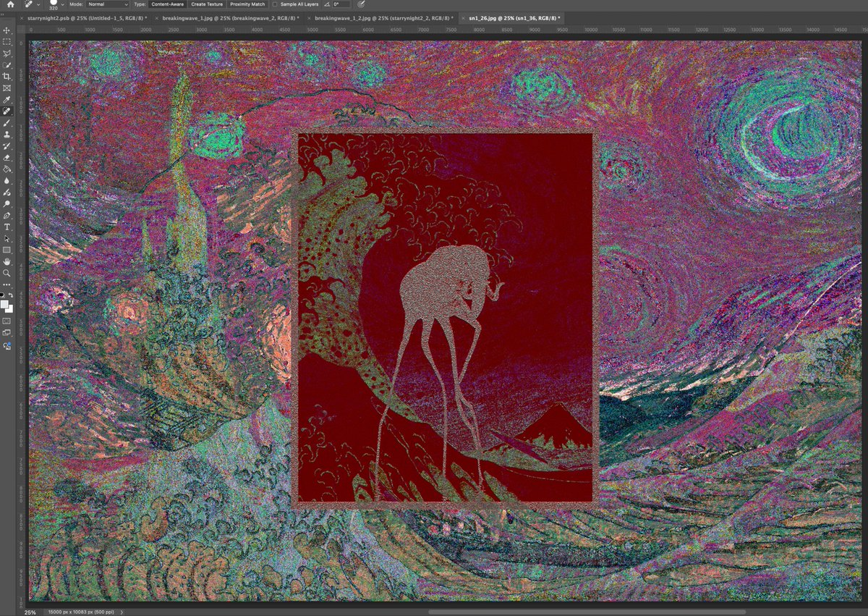This screenshot has height=616, width=868.
Task: Select the Rectangle shape tool
Action: tap(7, 250)
